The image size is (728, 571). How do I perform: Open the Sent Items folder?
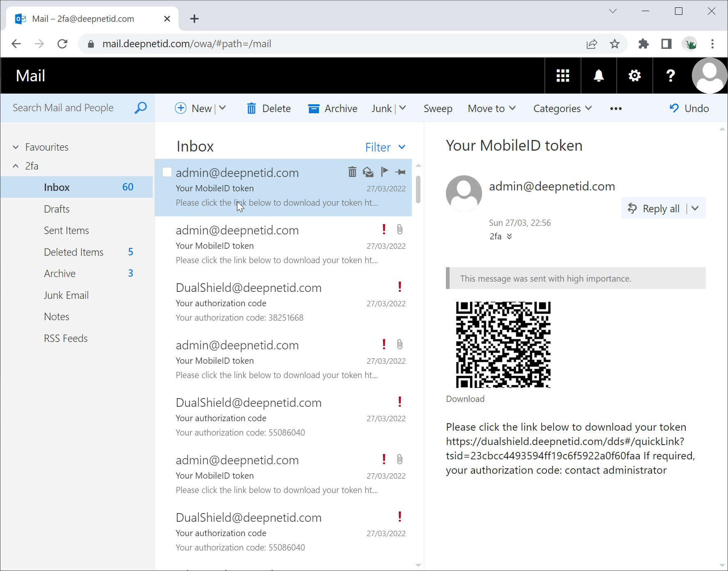(x=67, y=231)
